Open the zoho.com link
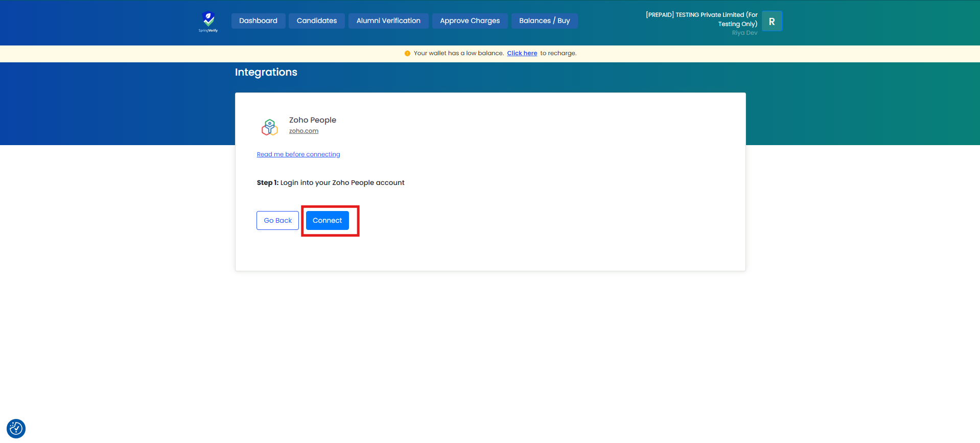Image resolution: width=980 pixels, height=443 pixels. tap(304, 131)
